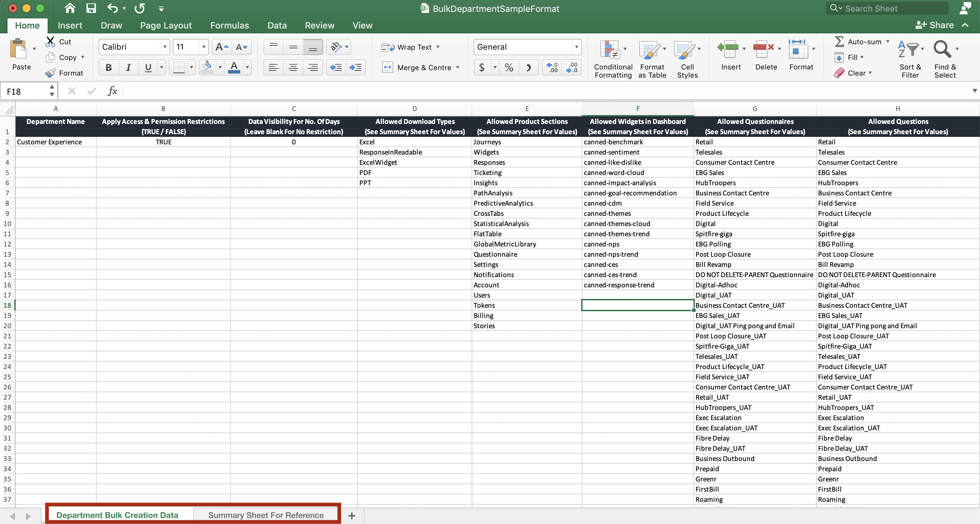Screen dimensions: 980x524
Task: Save the workbook with floppy disk icon
Action: point(91,9)
